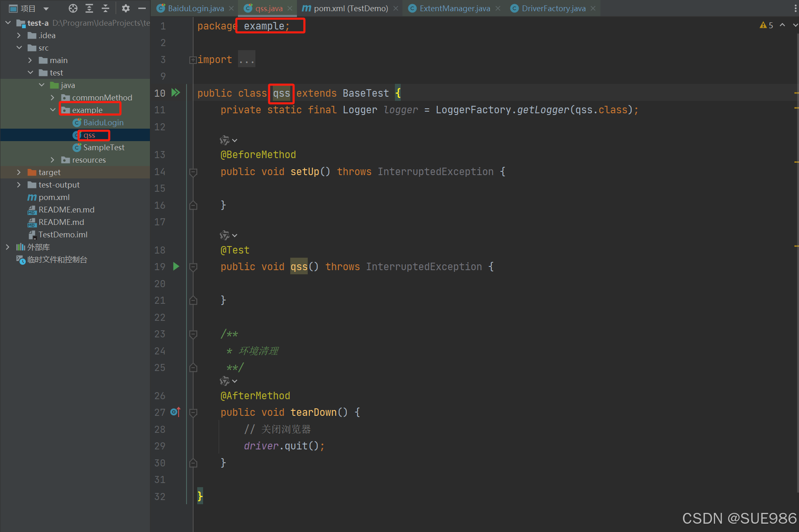
Task: Expand the commonMethod package folder
Action: coord(52,98)
